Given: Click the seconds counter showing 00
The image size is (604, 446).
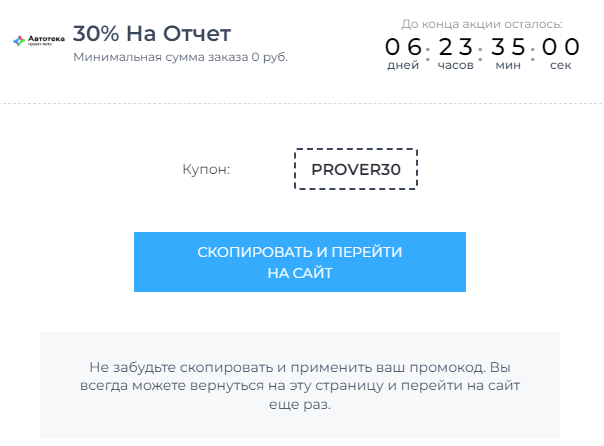Looking at the screenshot, I should [560, 47].
